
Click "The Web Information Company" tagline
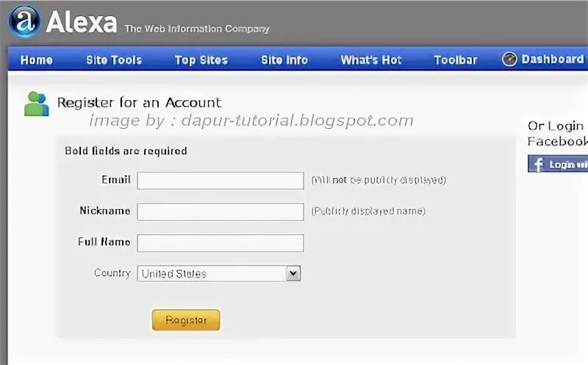pyautogui.click(x=197, y=29)
